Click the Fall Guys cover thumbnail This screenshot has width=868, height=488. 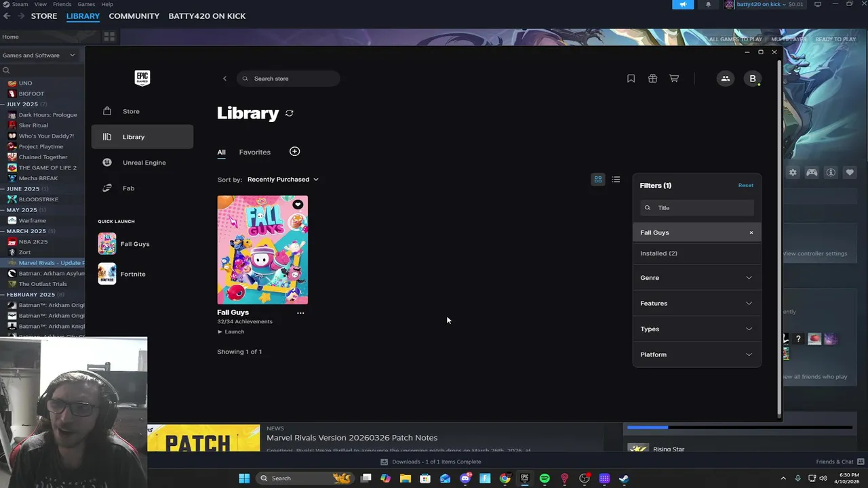point(262,250)
